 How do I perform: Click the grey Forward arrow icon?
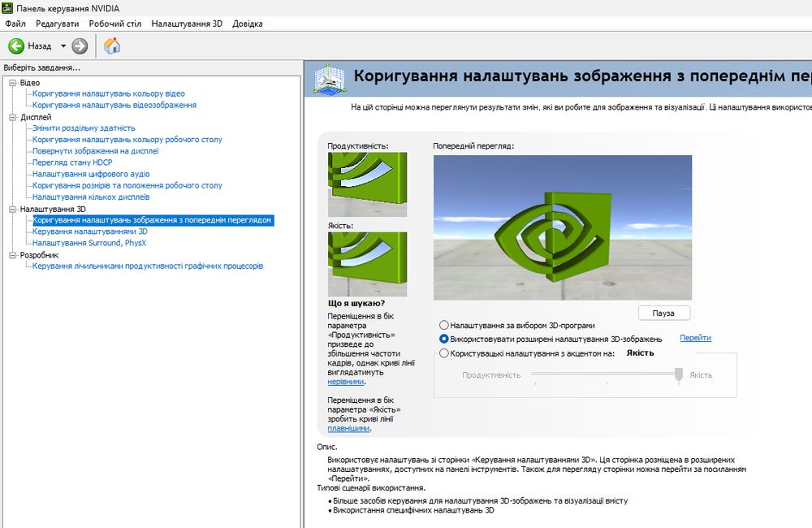point(80,46)
